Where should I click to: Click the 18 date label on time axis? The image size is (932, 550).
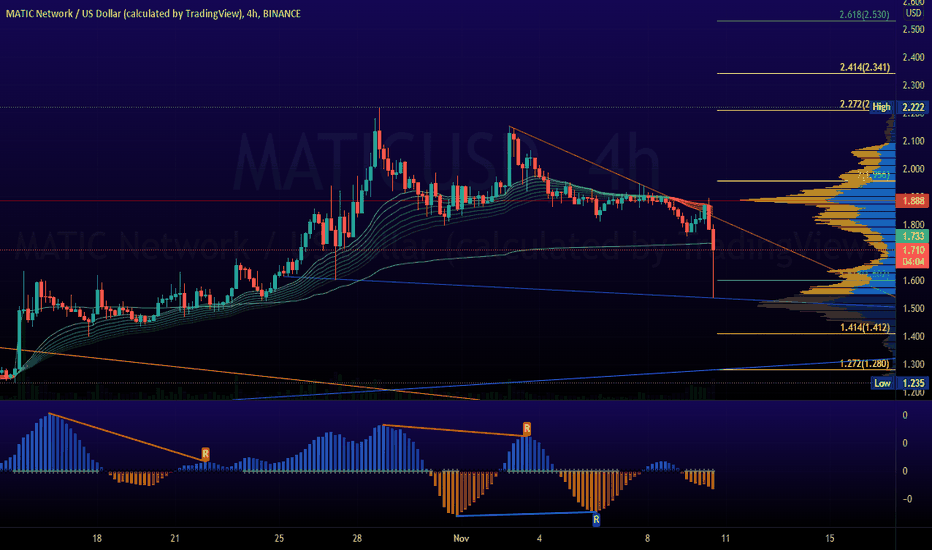click(97, 539)
